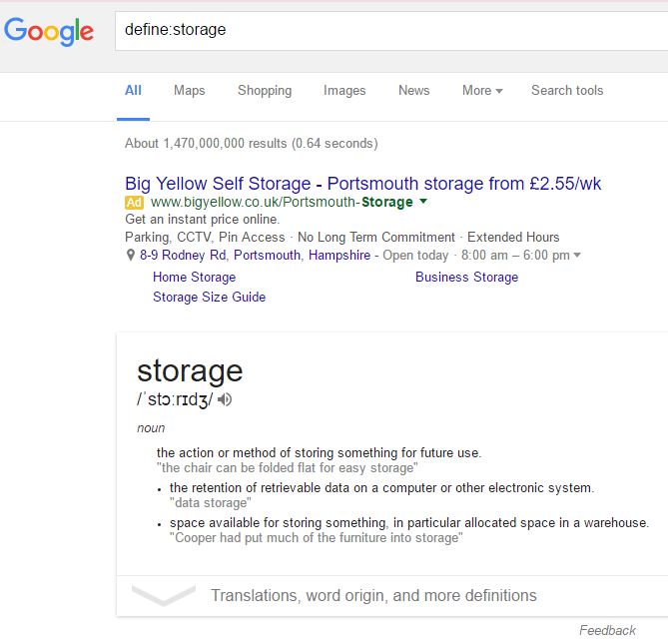Open the Home Storage sitelink
Image resolution: width=668 pixels, height=644 pixels.
pyautogui.click(x=195, y=278)
